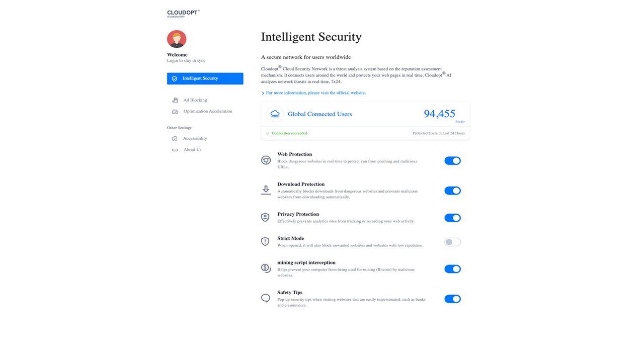Turn off Download Protection toggle
644x362 pixels.
tap(452, 191)
